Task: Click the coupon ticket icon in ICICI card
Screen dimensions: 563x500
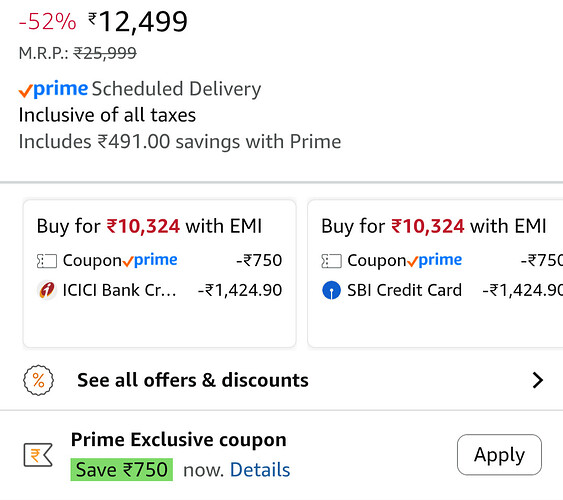Action: [x=47, y=261]
